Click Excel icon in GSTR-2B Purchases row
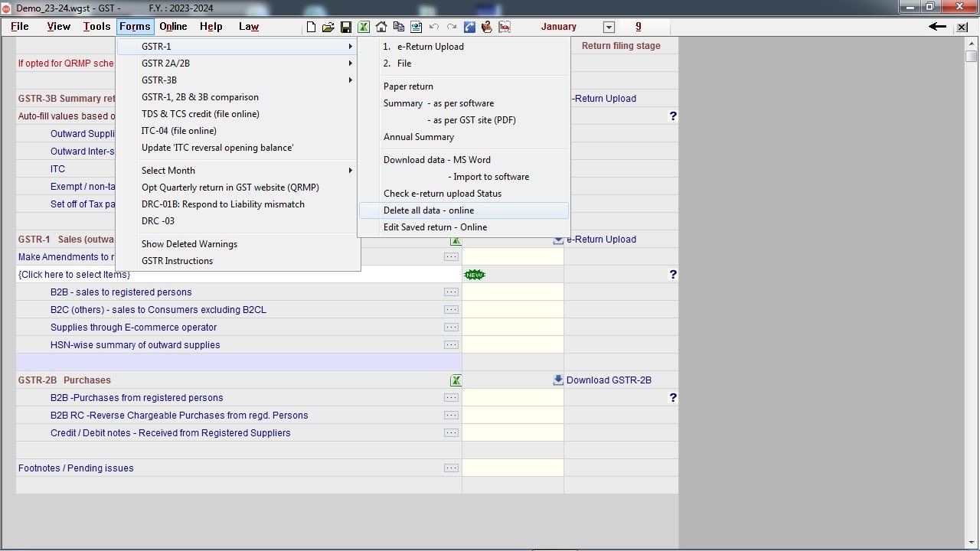980x551 pixels. pyautogui.click(x=456, y=380)
